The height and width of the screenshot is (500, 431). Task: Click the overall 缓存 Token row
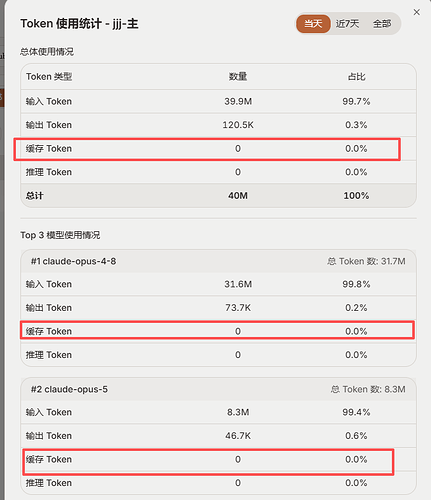click(x=218, y=149)
